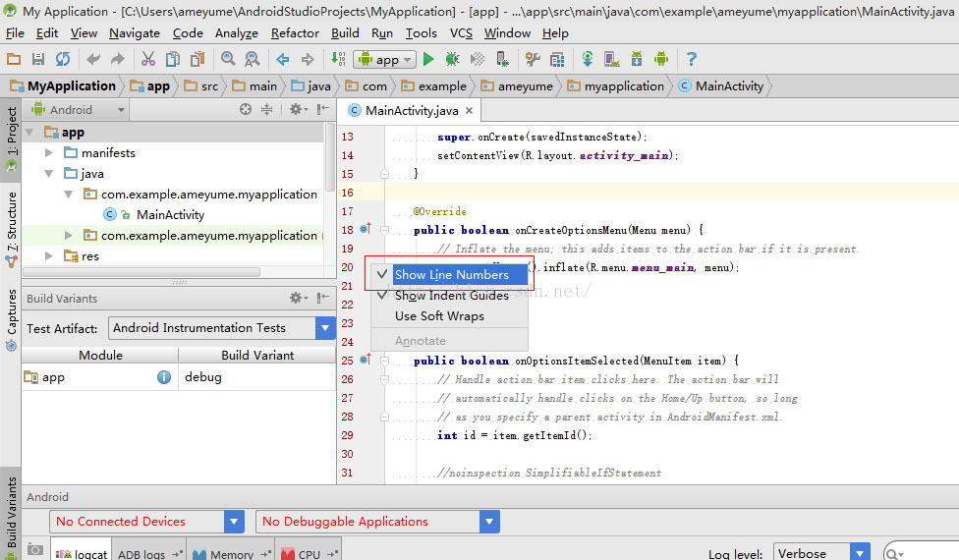Click Scroll from Source icon in Project panel
The image size is (959, 560).
(x=246, y=109)
